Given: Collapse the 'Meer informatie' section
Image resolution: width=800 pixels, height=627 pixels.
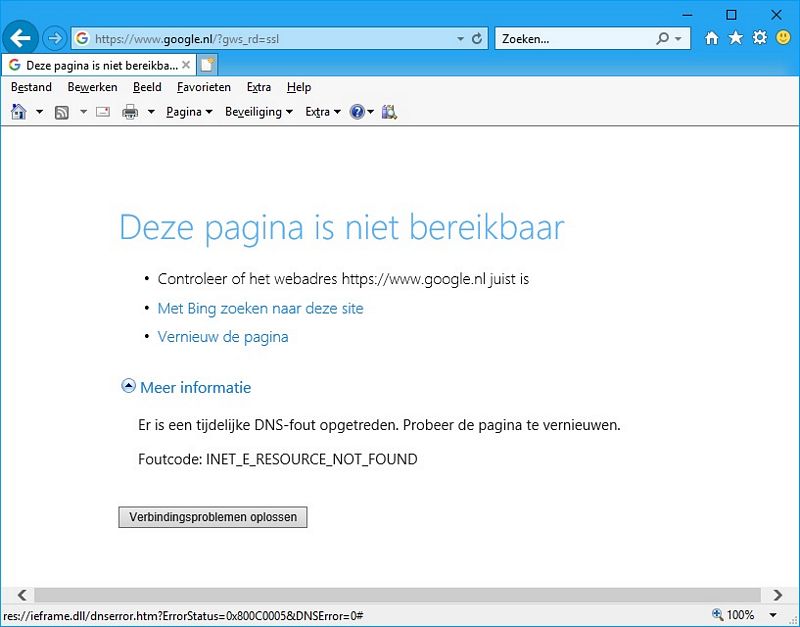Looking at the screenshot, I should pyautogui.click(x=128, y=386).
